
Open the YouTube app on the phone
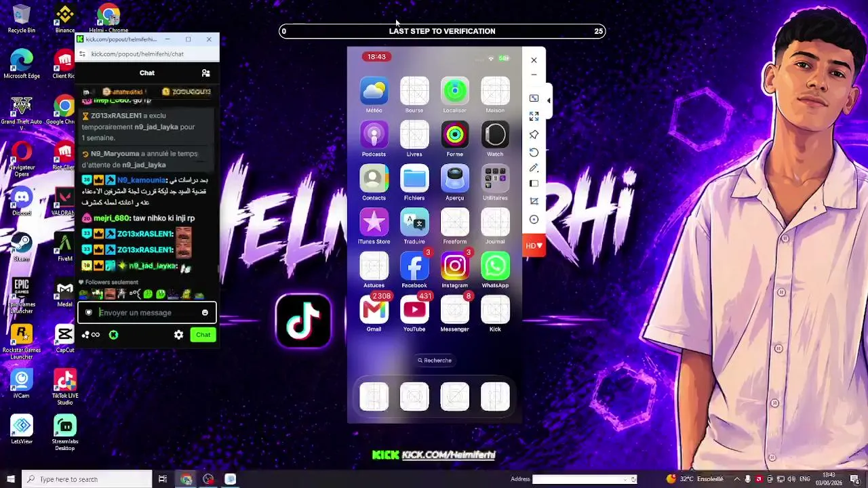[414, 310]
